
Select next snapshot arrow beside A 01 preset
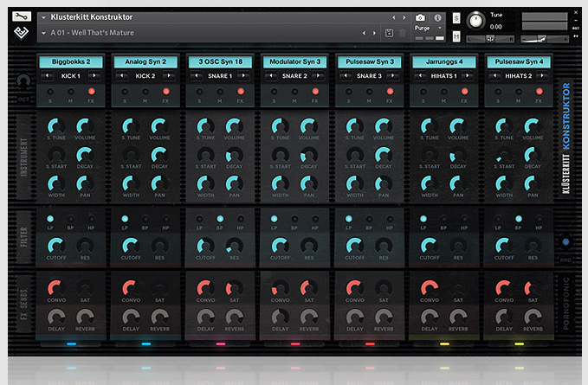pyautogui.click(x=374, y=33)
